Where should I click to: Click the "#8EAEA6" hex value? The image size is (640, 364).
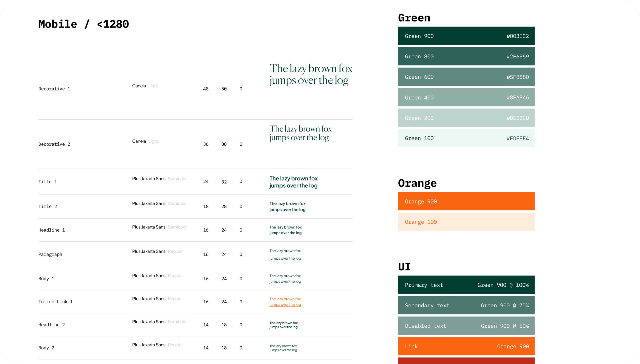(x=518, y=97)
